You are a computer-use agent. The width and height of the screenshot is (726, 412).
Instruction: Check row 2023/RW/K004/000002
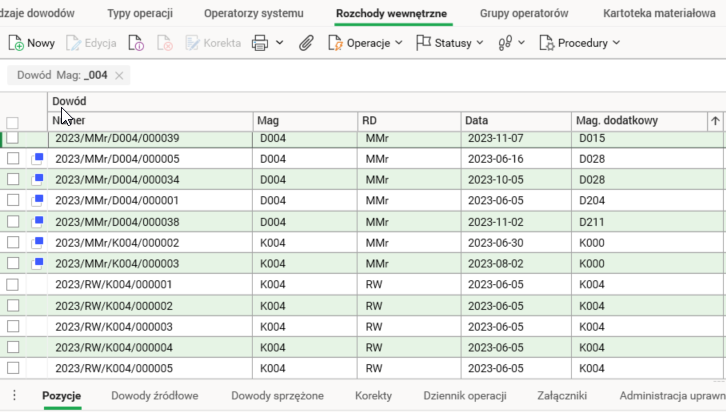coord(13,306)
